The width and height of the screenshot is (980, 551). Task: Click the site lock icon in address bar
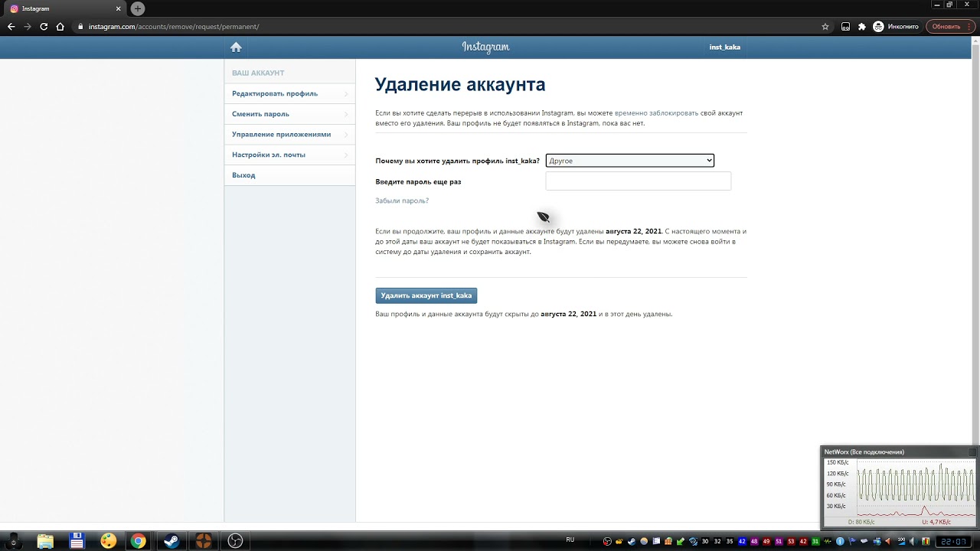pyautogui.click(x=80, y=26)
